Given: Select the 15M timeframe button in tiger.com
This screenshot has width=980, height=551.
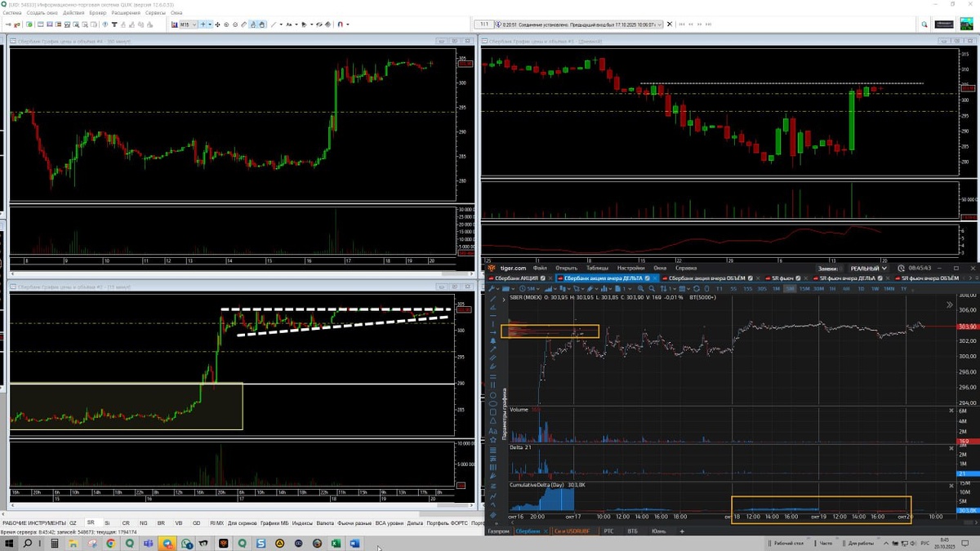Looking at the screenshot, I should [x=804, y=289].
